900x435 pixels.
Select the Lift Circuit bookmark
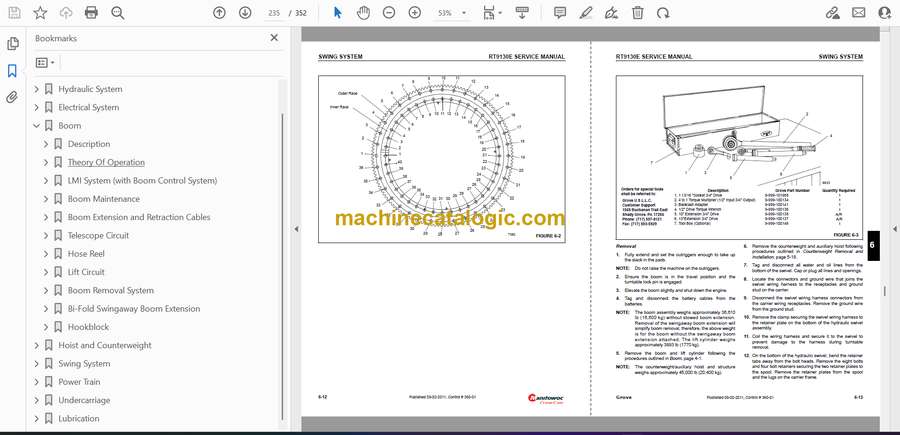[86, 272]
